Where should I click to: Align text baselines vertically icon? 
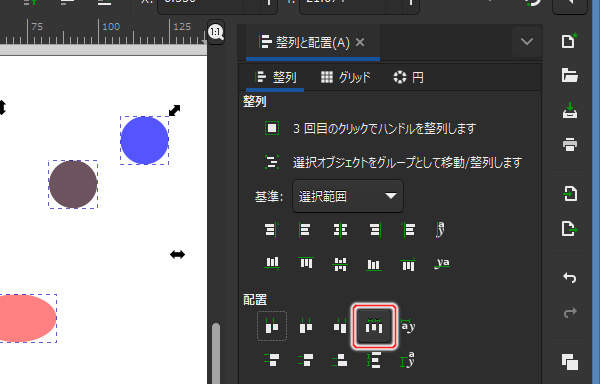click(442, 264)
